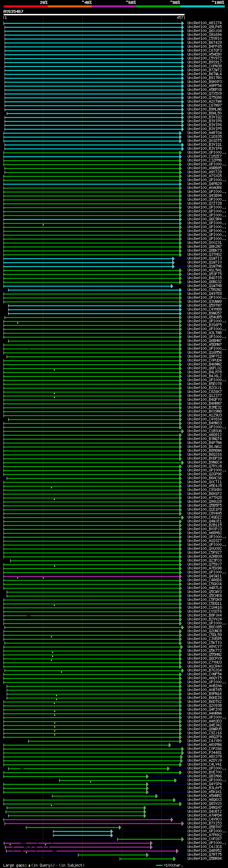This screenshot has height=868, width=228.
Task: Select hit UniRef100_B4FF65
Action: [204, 46]
